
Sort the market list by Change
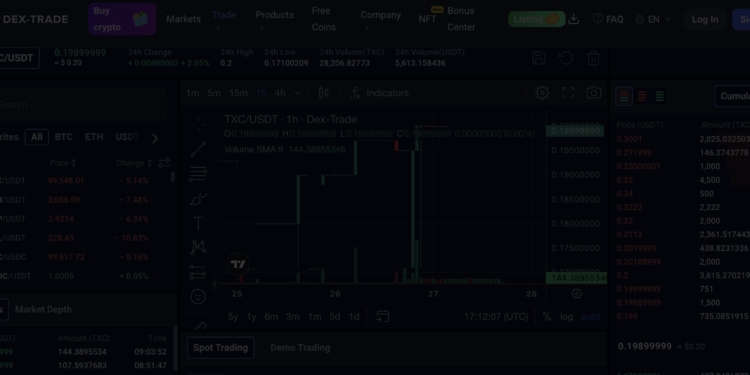point(134,163)
